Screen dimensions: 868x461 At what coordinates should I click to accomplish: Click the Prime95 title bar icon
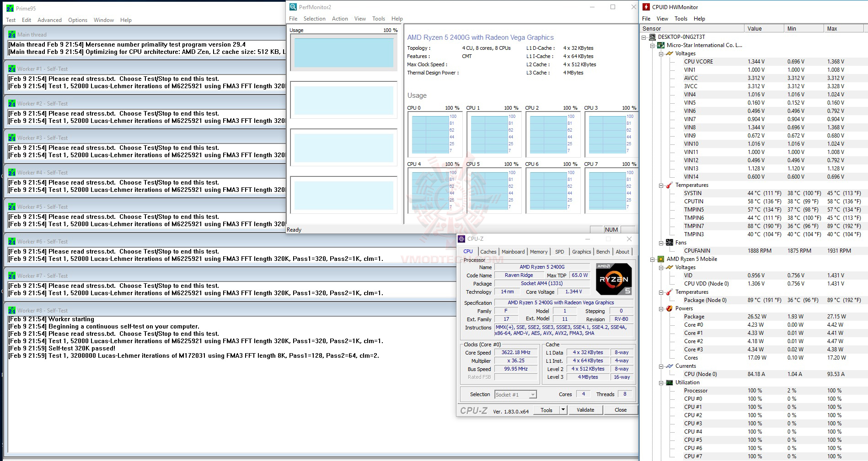pos(10,8)
